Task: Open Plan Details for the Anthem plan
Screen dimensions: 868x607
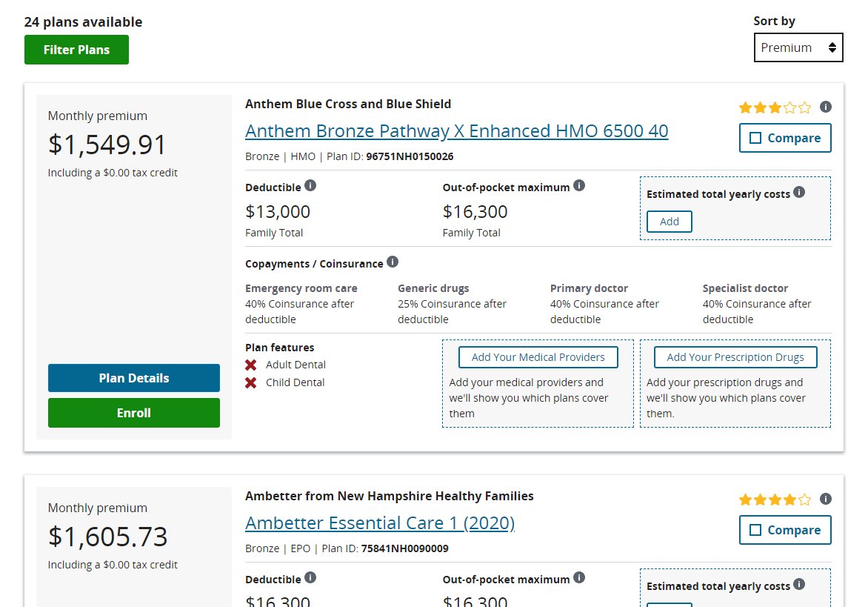Action: 134,378
